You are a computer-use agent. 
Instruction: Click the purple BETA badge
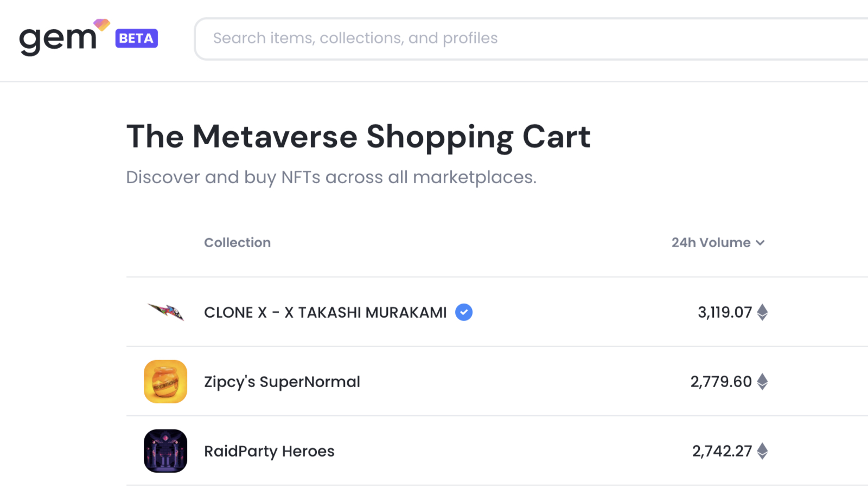tap(136, 38)
